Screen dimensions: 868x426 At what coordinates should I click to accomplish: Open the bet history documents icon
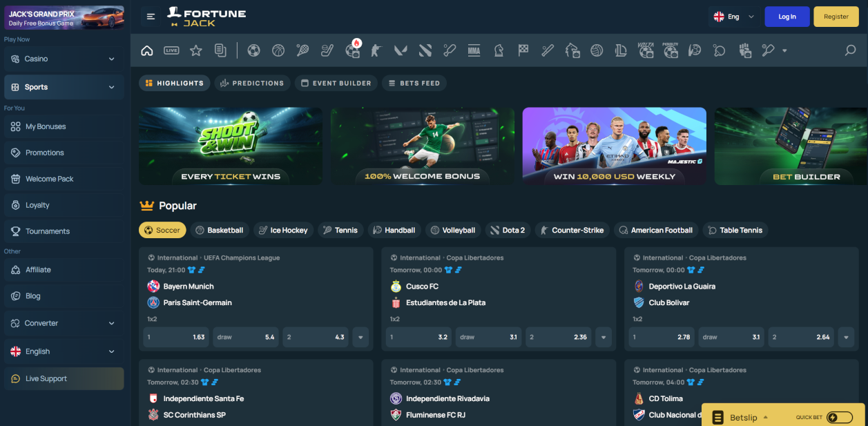(x=220, y=50)
